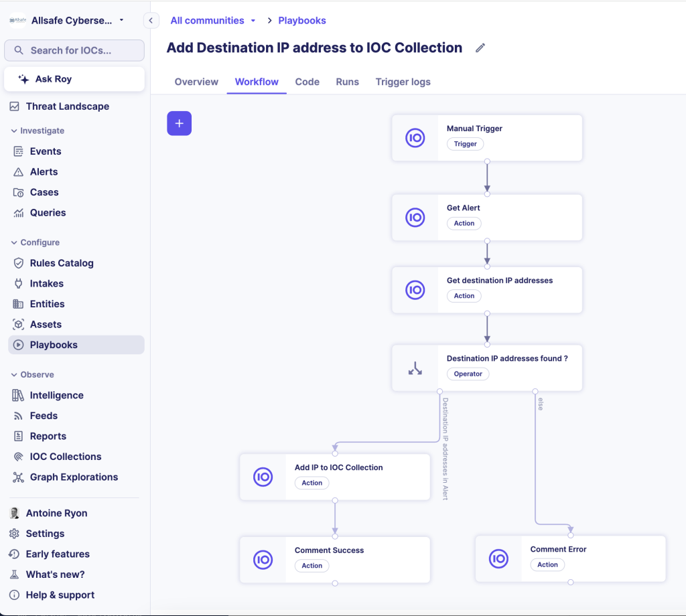This screenshot has width=686, height=616.
Task: Click the operator branch icon in condition node
Action: click(415, 368)
